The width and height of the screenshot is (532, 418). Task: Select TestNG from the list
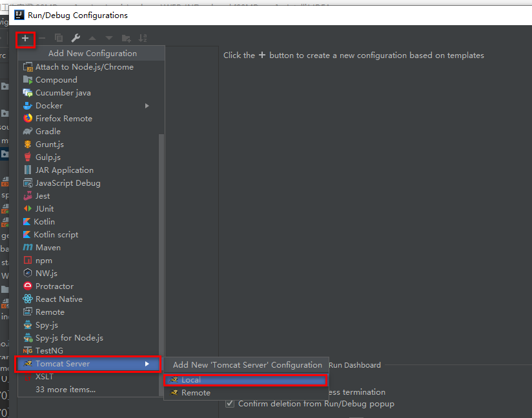(89, 351)
